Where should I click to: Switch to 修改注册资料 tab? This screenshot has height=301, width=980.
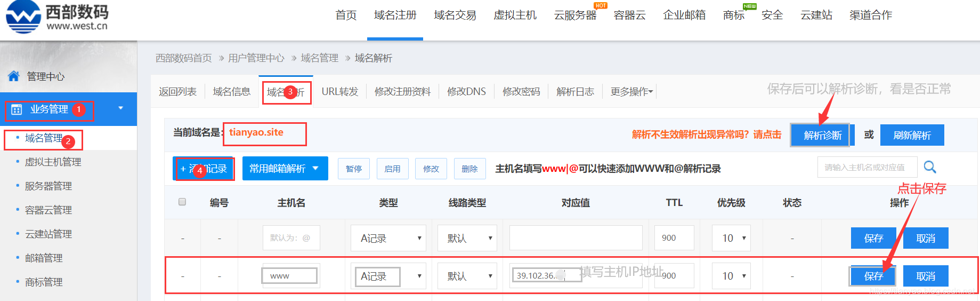pyautogui.click(x=402, y=92)
